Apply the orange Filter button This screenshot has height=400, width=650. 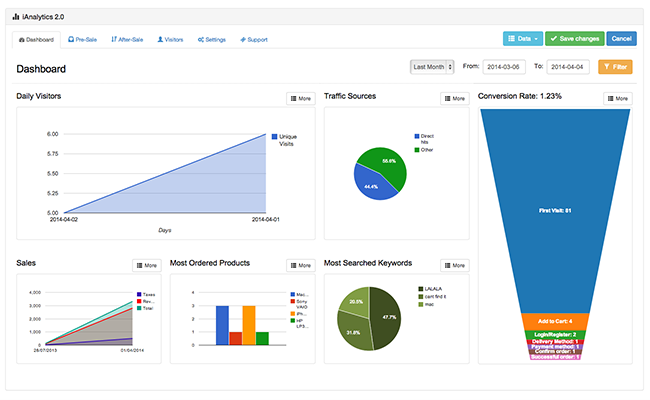615,67
